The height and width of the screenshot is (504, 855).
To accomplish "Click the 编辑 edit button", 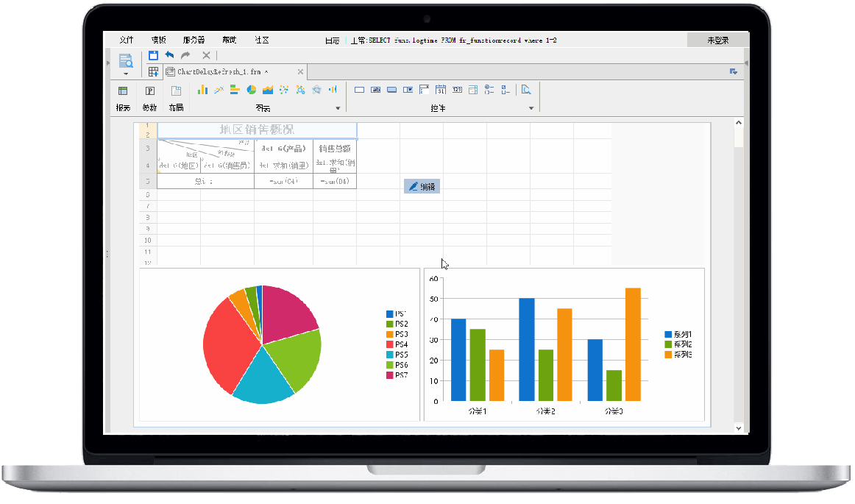I will point(422,187).
